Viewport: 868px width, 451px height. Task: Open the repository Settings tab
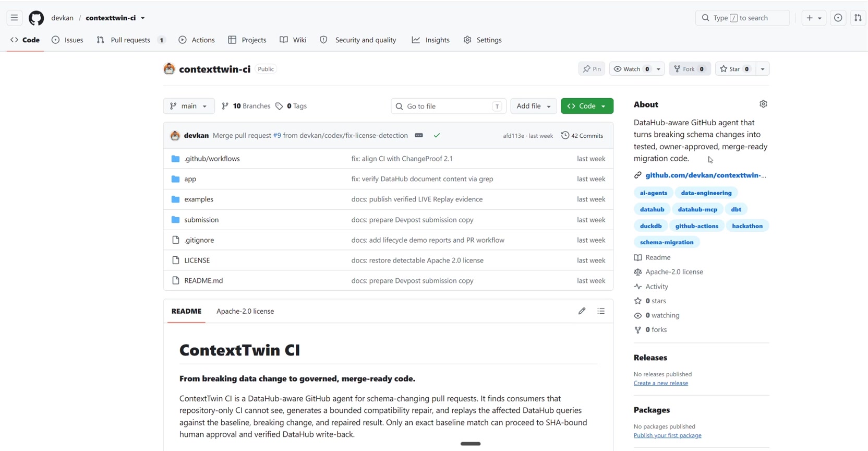[x=483, y=40]
